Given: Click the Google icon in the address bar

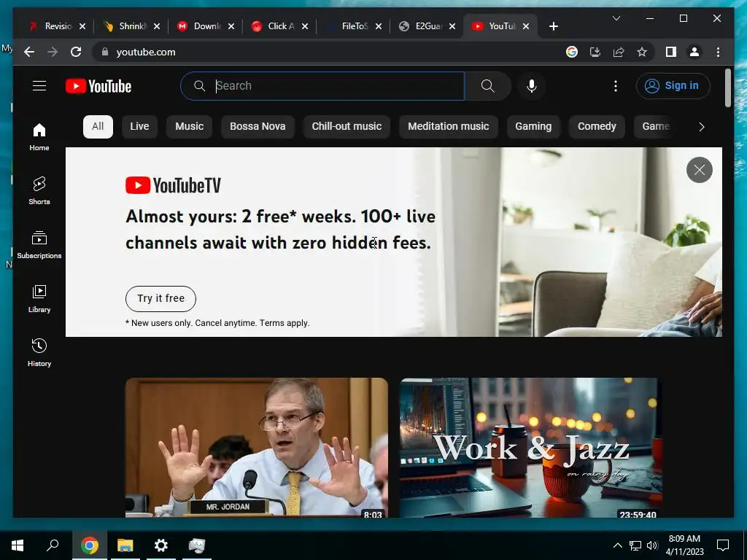Looking at the screenshot, I should point(572,52).
